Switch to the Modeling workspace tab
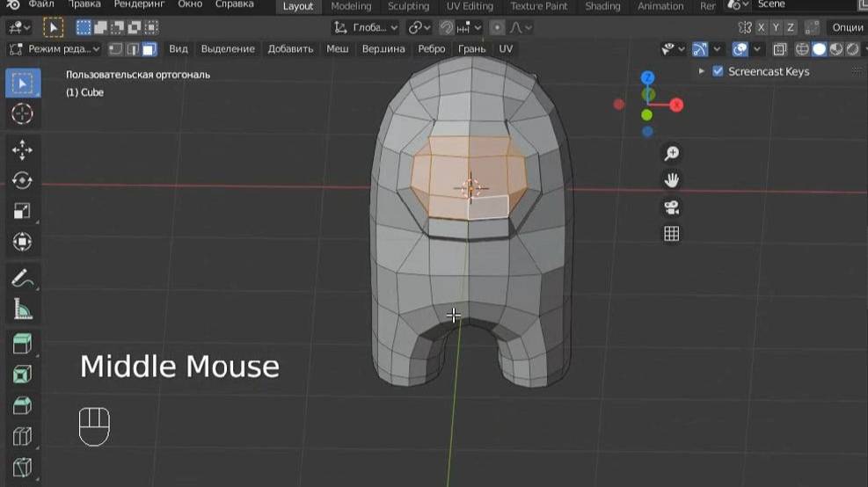 (x=351, y=6)
